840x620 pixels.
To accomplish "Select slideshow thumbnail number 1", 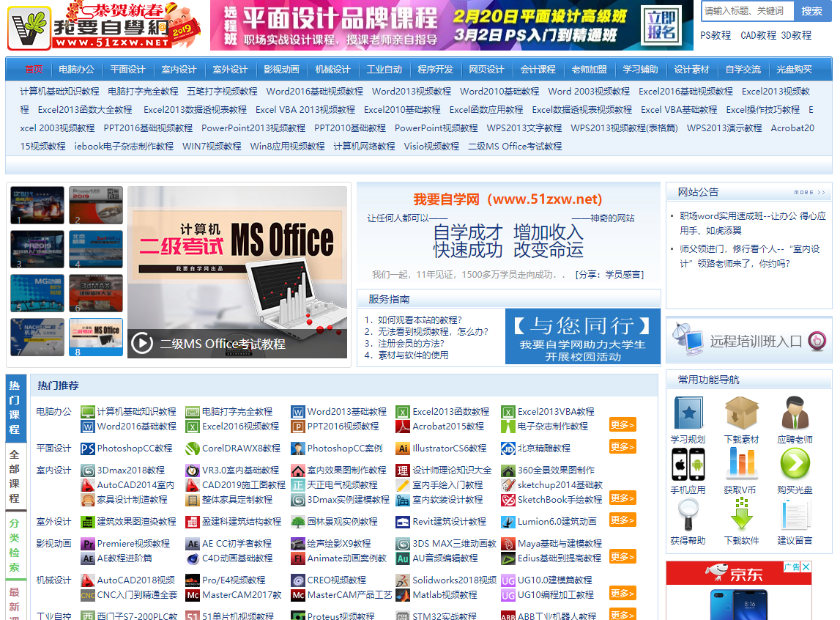I will pyautogui.click(x=37, y=205).
